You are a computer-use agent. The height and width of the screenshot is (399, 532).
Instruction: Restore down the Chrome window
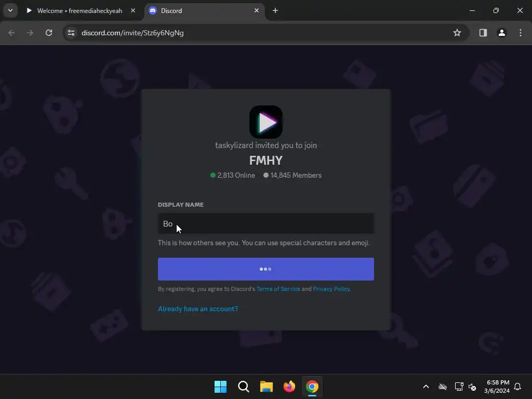coord(496,10)
